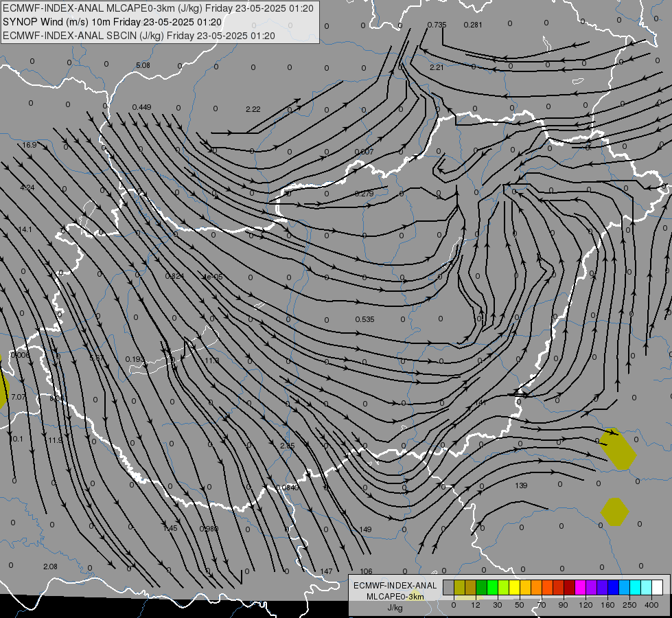Click the grid value '4.24'
Image resolution: width=672 pixels, height=618 pixels.
pyautogui.click(x=27, y=187)
